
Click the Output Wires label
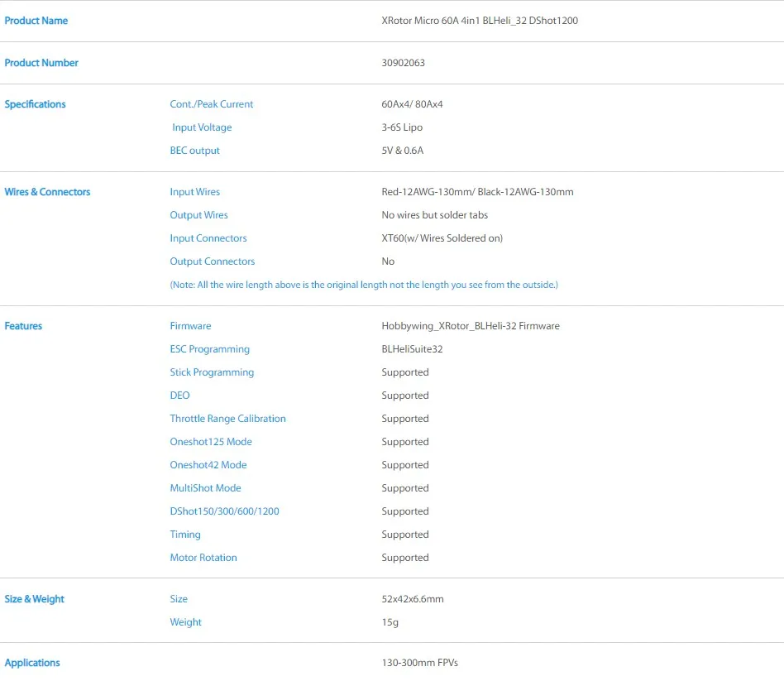pyautogui.click(x=199, y=214)
